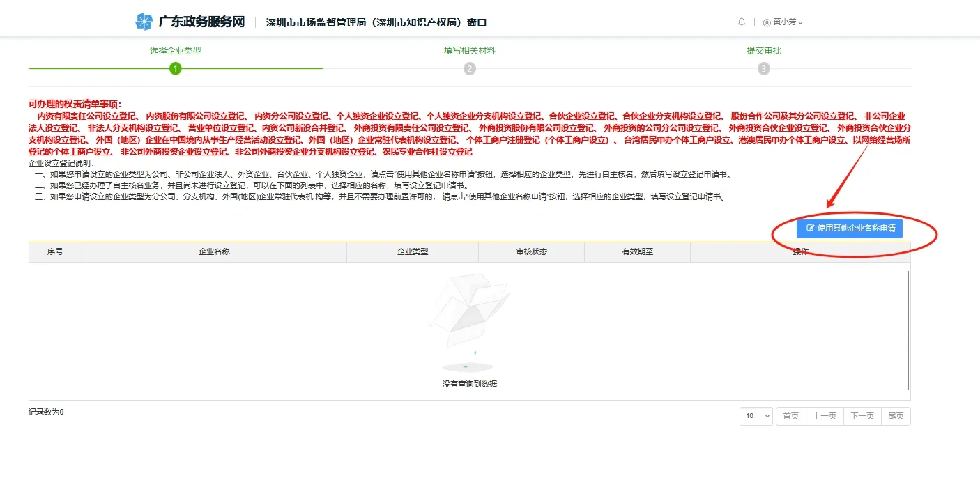Screen dimensions: 980x480
Task: Click the 使用其他企业名称申请 button
Action: pos(848,228)
